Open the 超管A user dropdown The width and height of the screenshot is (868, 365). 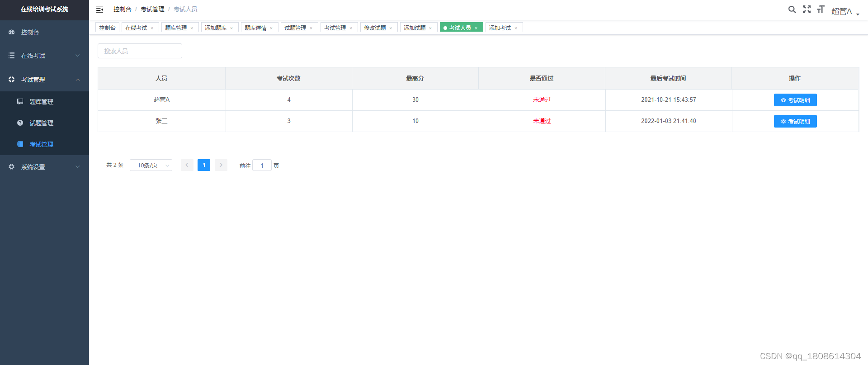(845, 11)
